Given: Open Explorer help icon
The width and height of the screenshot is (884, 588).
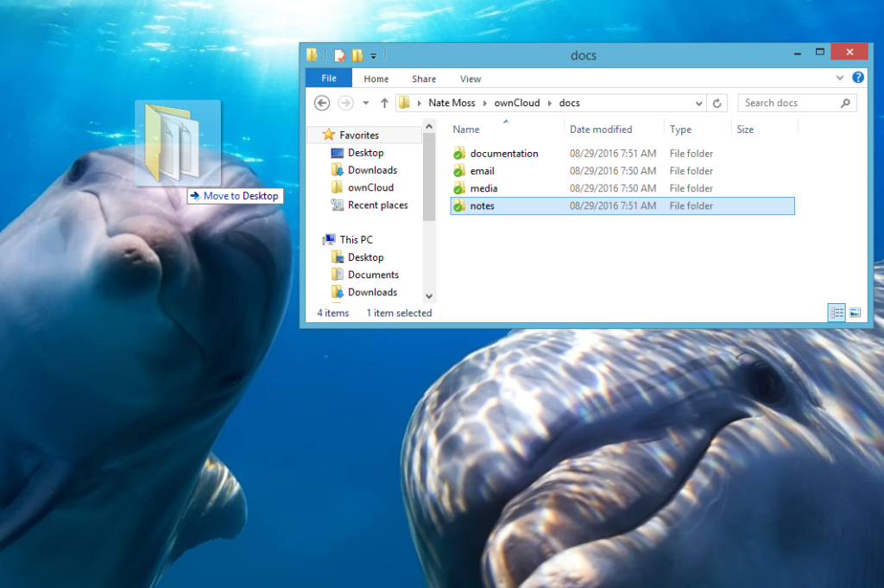Looking at the screenshot, I should (857, 78).
